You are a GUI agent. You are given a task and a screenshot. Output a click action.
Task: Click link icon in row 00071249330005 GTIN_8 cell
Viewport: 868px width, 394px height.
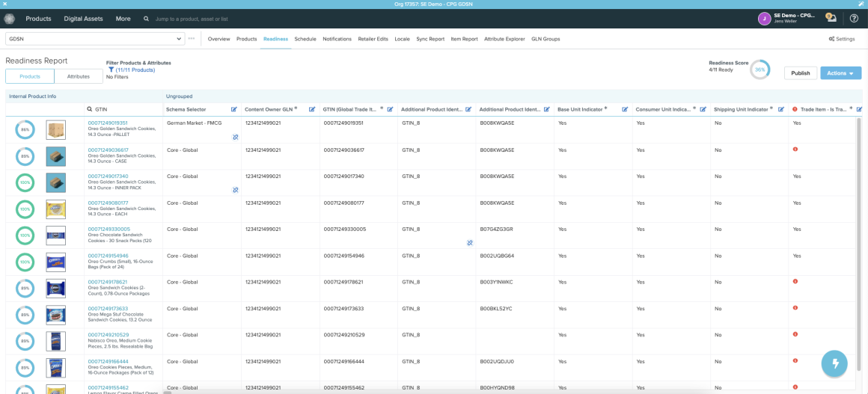[469, 243]
